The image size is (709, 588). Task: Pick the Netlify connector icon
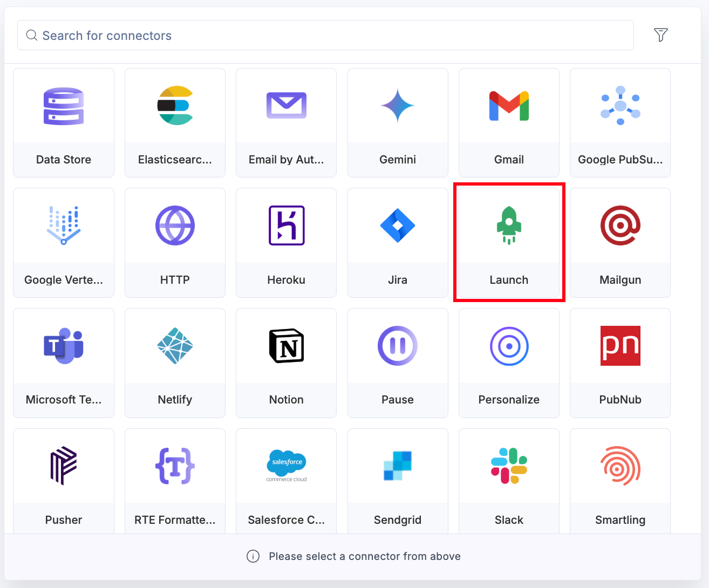[x=175, y=346]
